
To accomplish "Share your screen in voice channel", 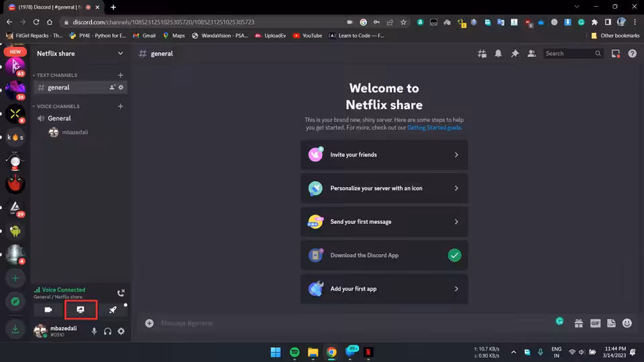I will pos(80,310).
